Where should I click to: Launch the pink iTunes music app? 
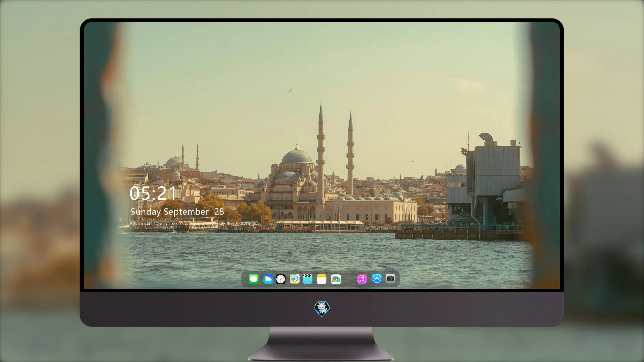pos(362,279)
